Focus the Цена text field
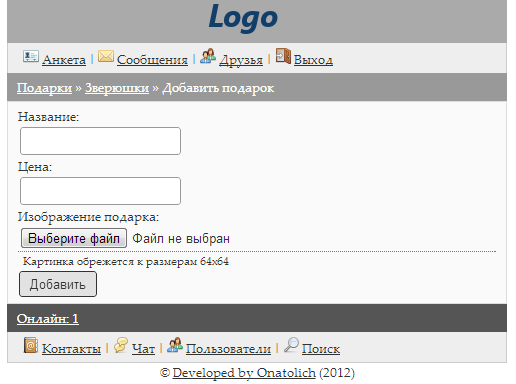This screenshot has width=516, height=384. pos(100,191)
